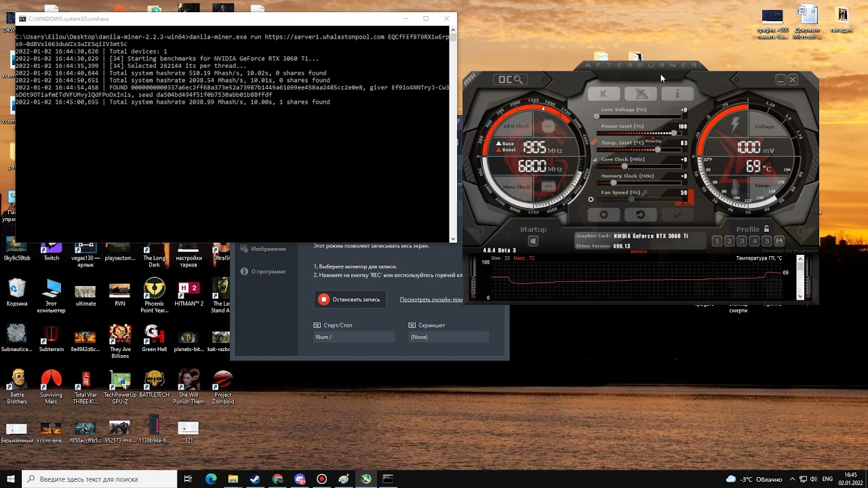Select Afterburner profile slot 2
This screenshot has height=488, width=868.
click(729, 241)
